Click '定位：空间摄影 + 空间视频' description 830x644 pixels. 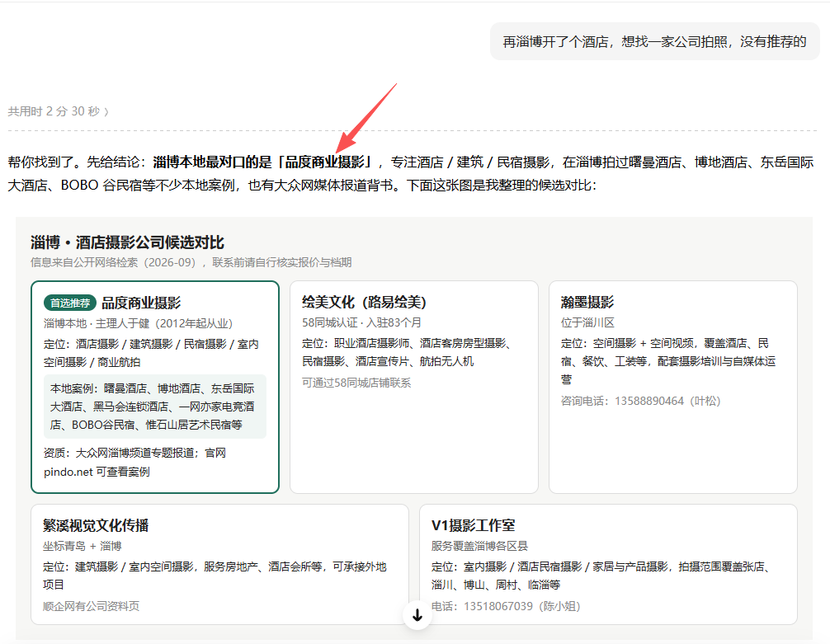pyautogui.click(x=668, y=361)
